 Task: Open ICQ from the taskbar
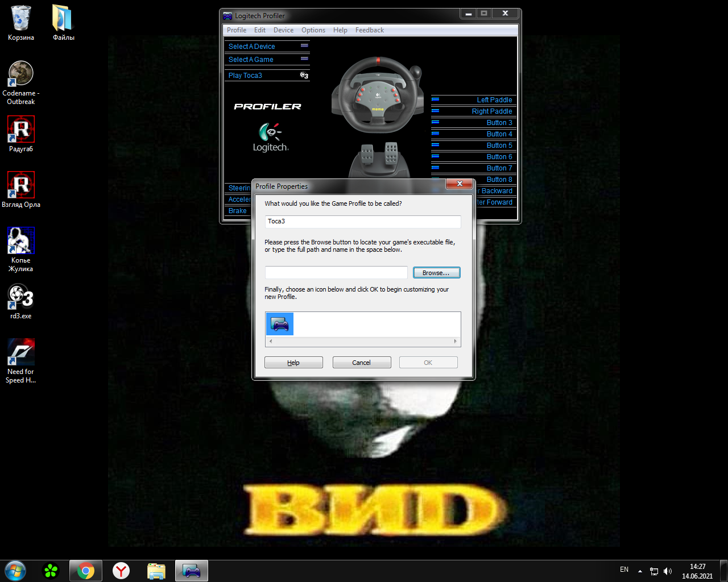[x=51, y=571]
